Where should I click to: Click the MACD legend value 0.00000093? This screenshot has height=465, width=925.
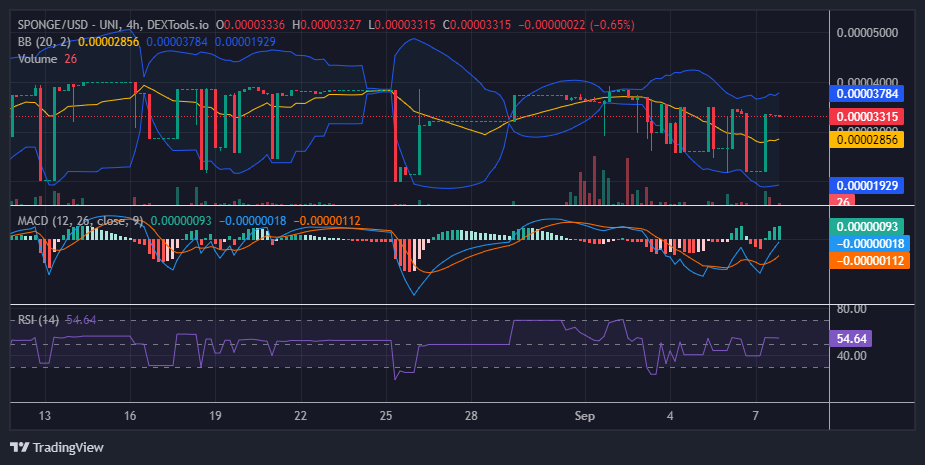click(x=181, y=221)
